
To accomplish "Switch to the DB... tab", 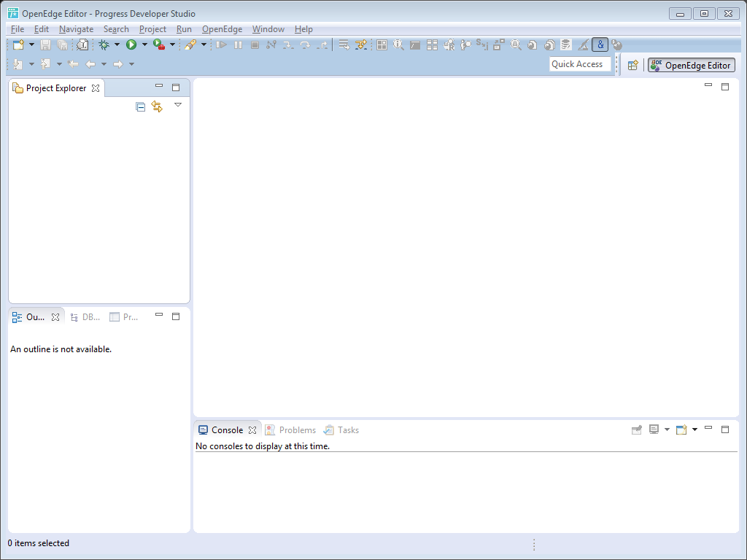I will click(x=85, y=317).
